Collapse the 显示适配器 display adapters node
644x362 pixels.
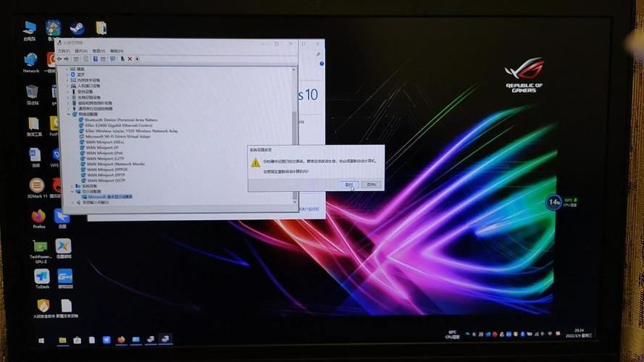[72, 191]
